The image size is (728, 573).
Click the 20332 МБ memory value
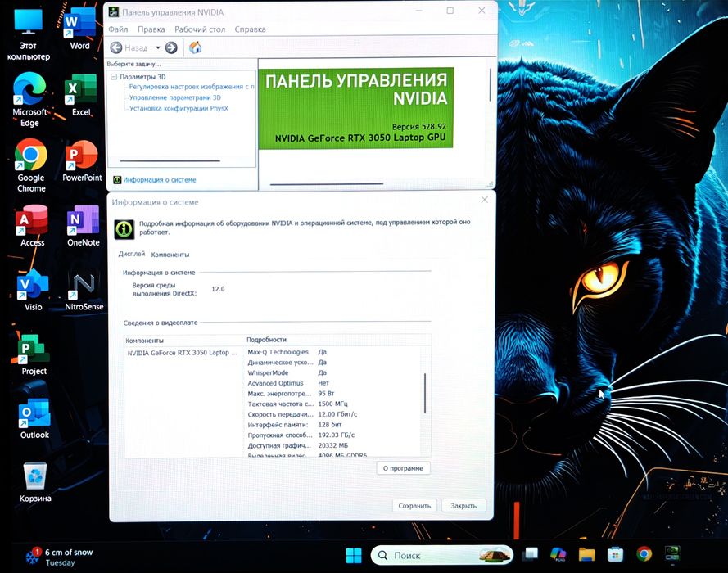pos(333,445)
